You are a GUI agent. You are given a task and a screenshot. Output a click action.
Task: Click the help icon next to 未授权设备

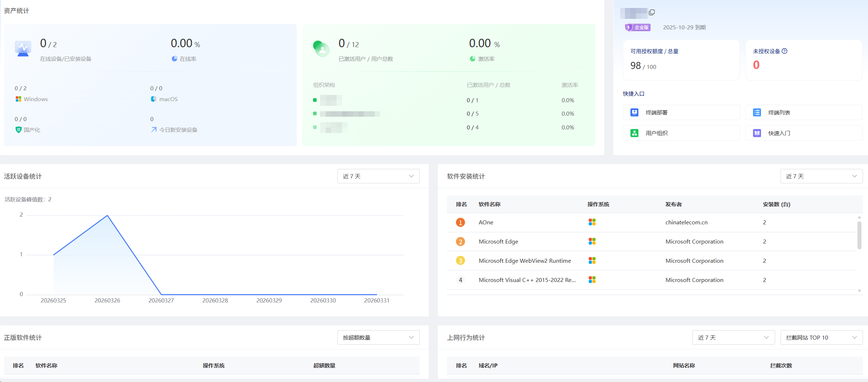click(785, 51)
